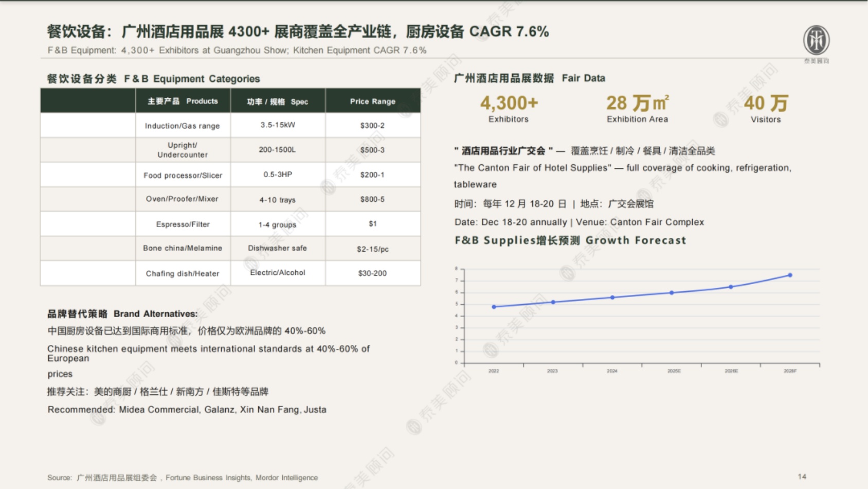
Task: Click the English subtitle 'F&B Equipment: 4,300+ Exhibitors'
Action: coord(237,50)
